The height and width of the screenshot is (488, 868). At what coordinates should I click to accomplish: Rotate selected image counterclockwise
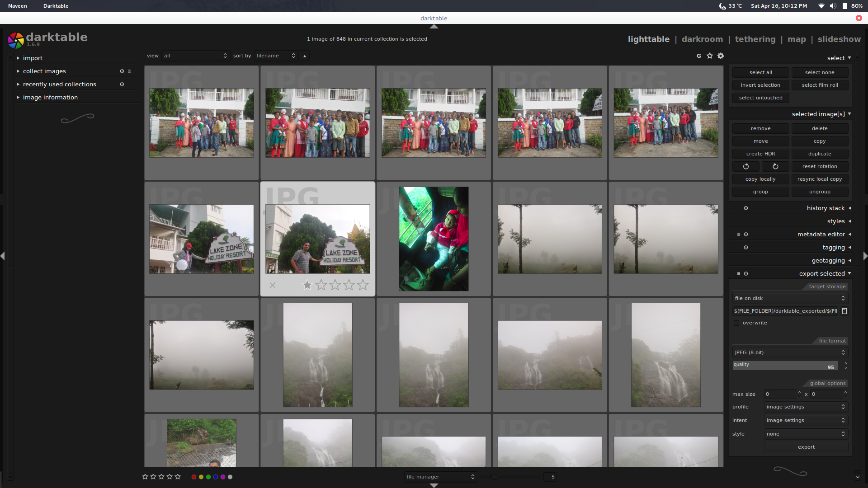(746, 166)
